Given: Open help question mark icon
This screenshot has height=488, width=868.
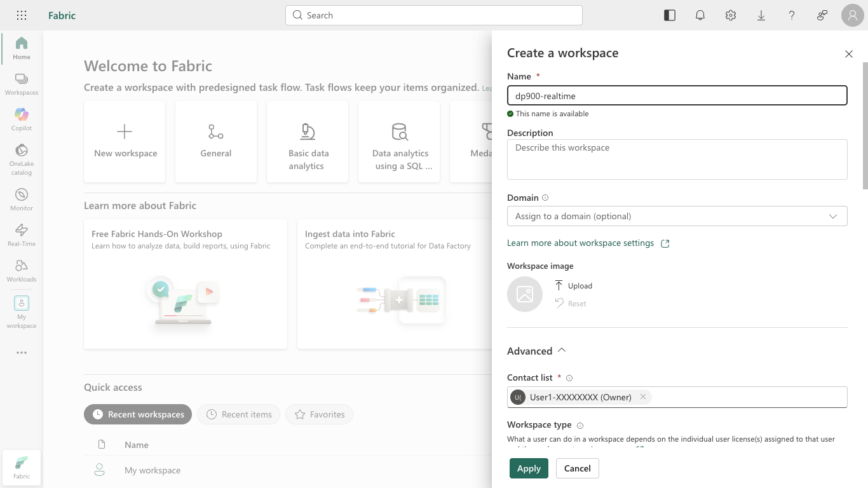Looking at the screenshot, I should pos(792,15).
